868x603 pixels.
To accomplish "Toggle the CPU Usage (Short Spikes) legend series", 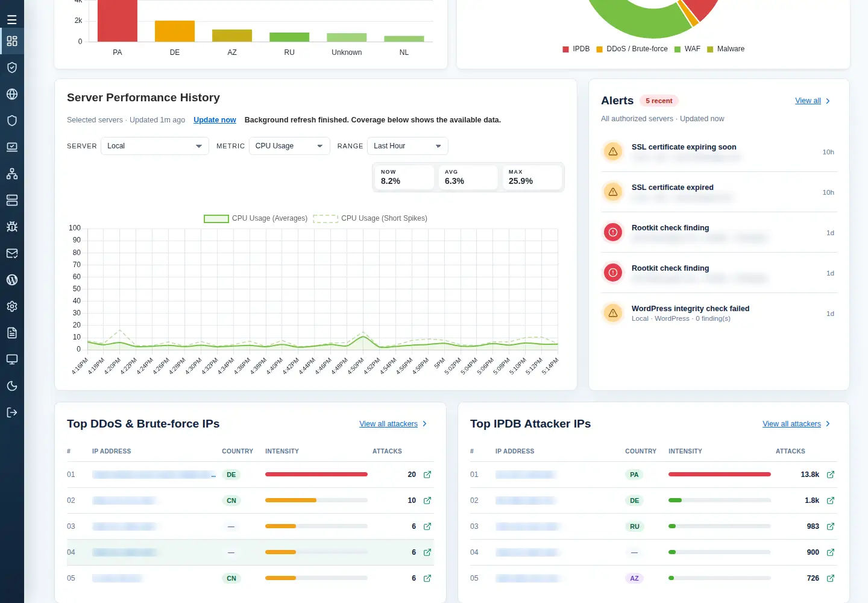I will tap(371, 218).
